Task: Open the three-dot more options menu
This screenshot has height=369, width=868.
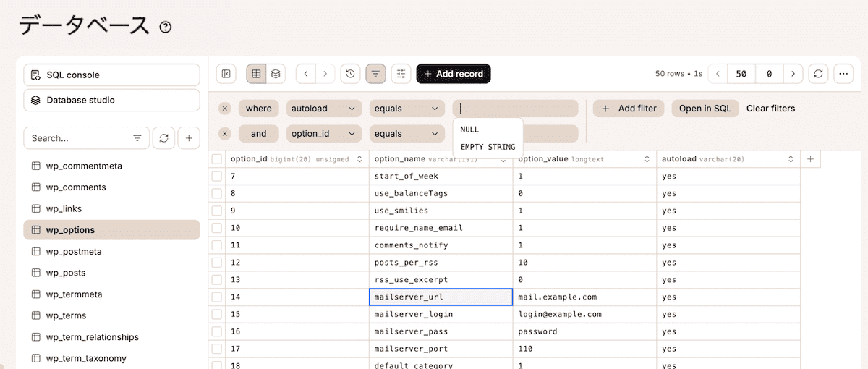Action: (843, 74)
